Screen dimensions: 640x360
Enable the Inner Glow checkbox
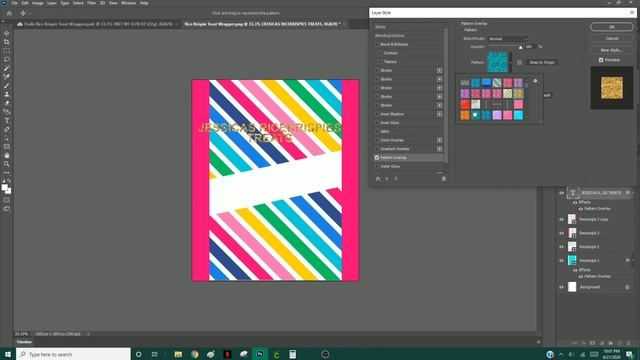[377, 123]
